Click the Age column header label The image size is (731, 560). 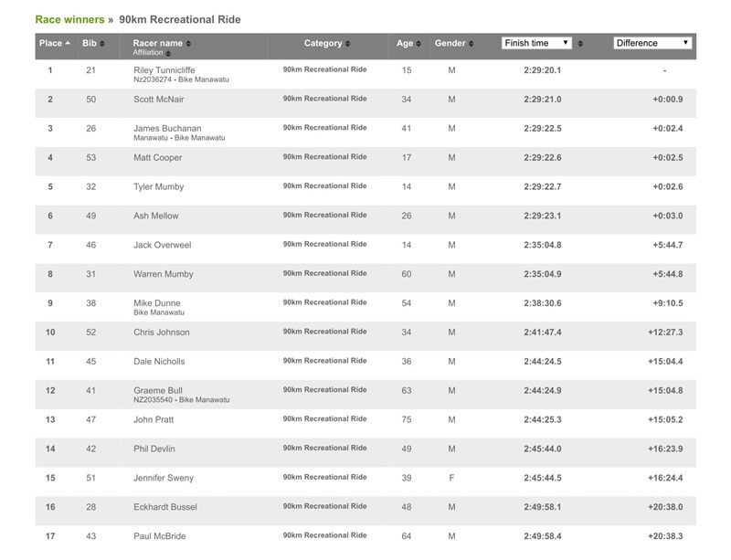pyautogui.click(x=405, y=44)
